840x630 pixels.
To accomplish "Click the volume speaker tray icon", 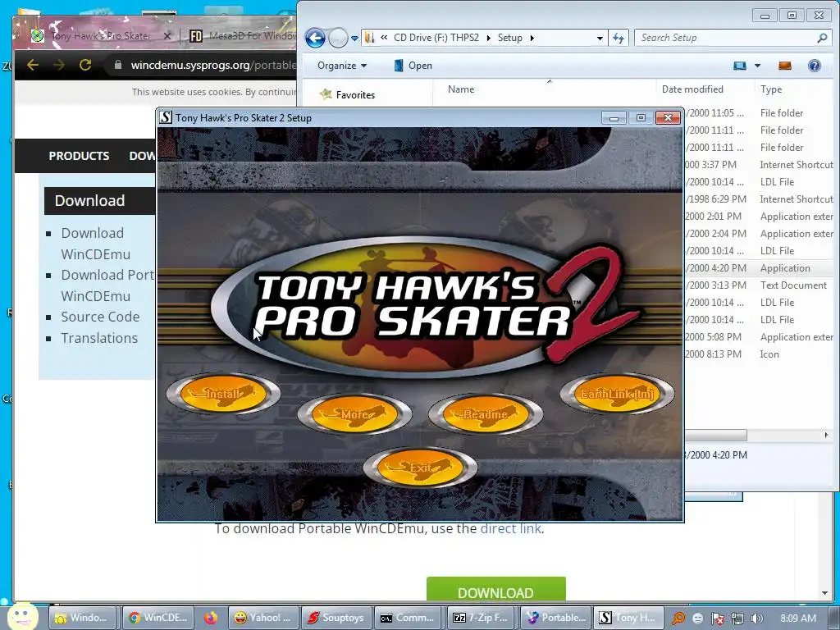I will click(x=757, y=619).
